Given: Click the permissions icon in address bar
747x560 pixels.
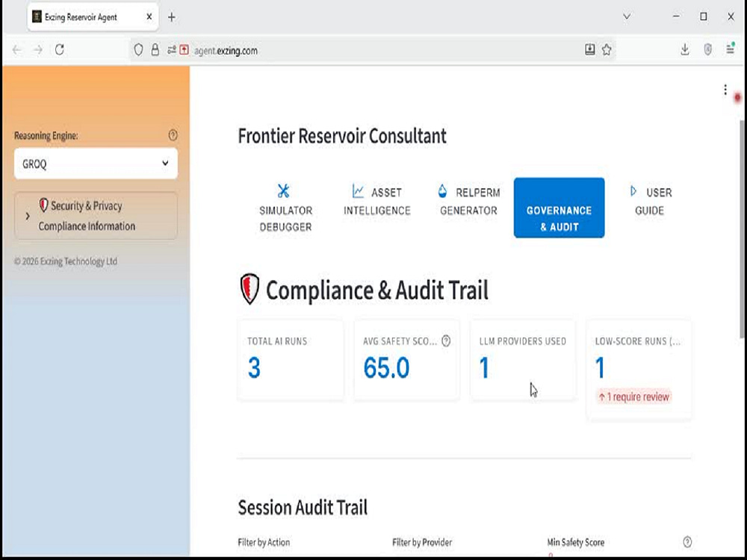Looking at the screenshot, I should pos(172,50).
